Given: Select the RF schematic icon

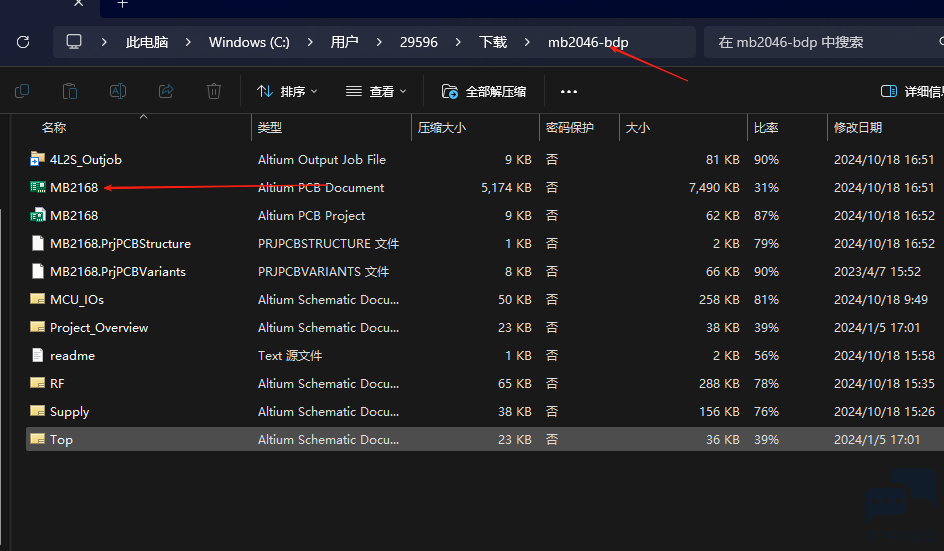Looking at the screenshot, I should click(x=37, y=383).
